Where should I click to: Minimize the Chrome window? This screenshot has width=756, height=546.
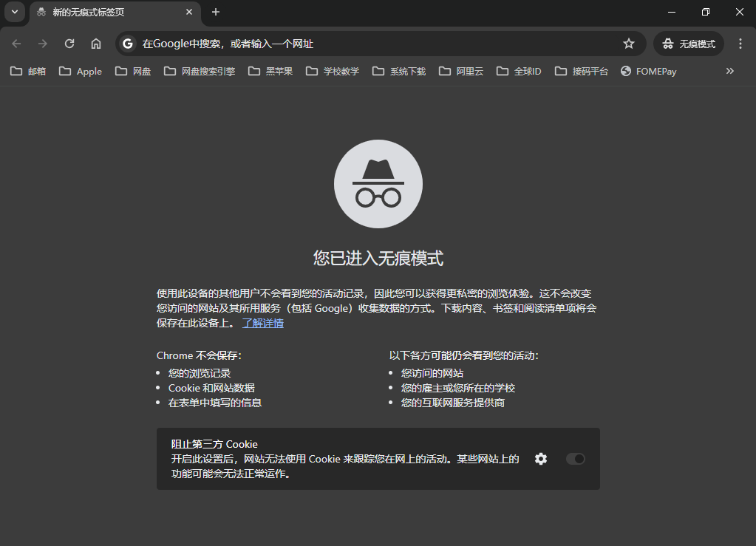point(672,12)
